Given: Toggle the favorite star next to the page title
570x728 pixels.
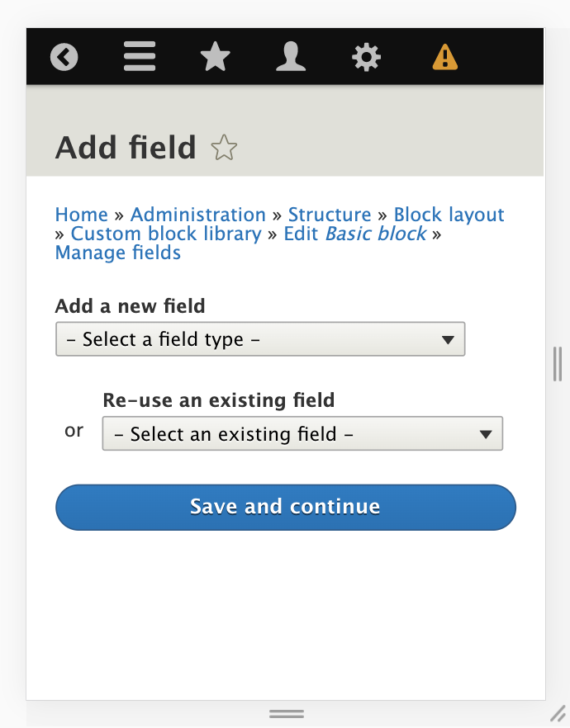Looking at the screenshot, I should click(x=222, y=149).
